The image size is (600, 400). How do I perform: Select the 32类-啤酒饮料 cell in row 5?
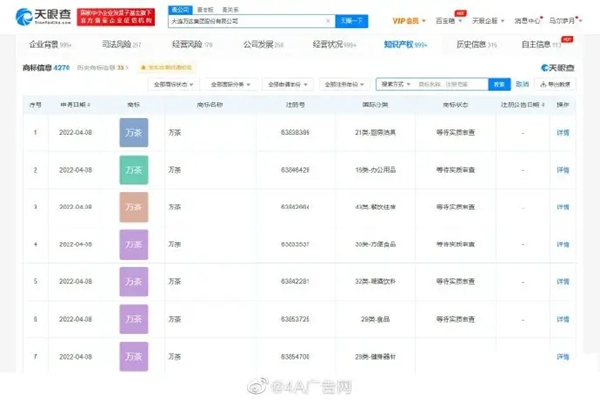(375, 282)
